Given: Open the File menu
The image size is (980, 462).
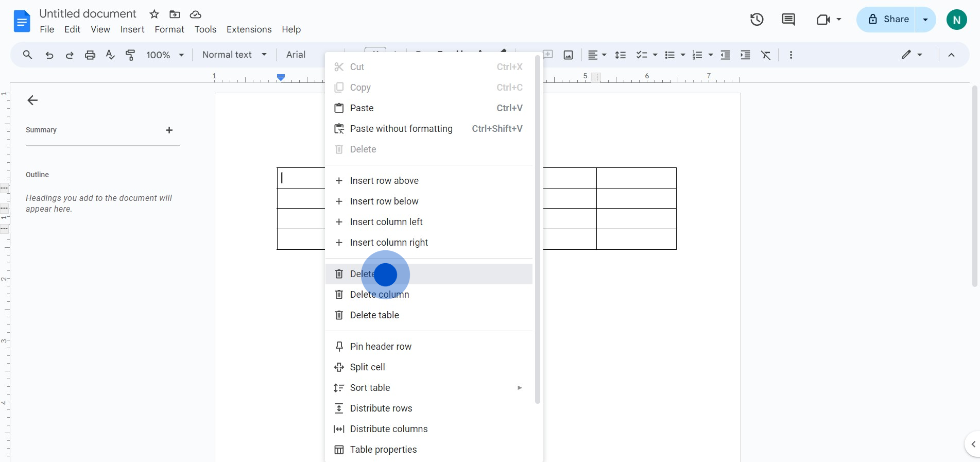Looking at the screenshot, I should point(47,29).
